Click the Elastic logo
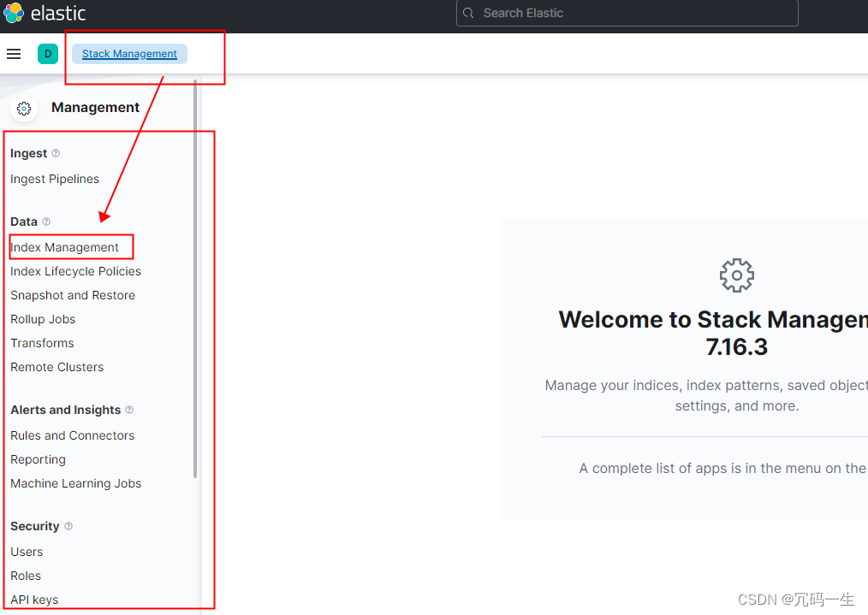Image resolution: width=868 pixels, height=615 pixels. coord(14,13)
